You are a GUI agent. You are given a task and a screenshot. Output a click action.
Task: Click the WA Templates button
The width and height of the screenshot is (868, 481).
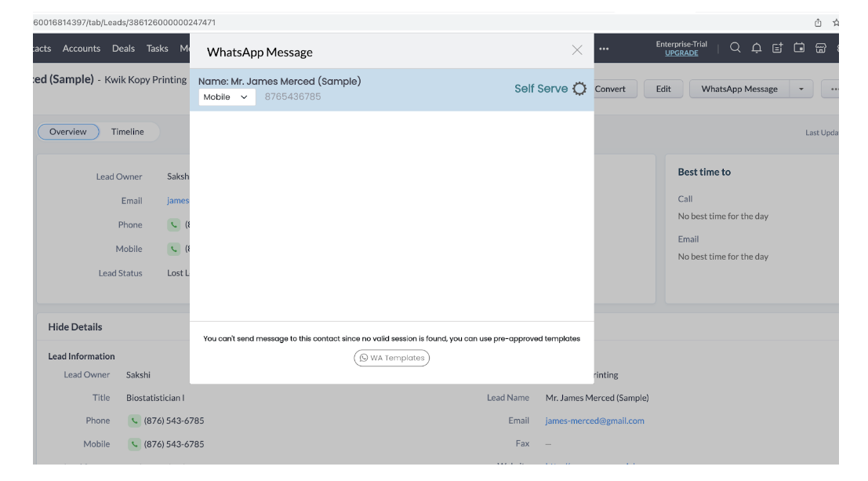(x=392, y=358)
